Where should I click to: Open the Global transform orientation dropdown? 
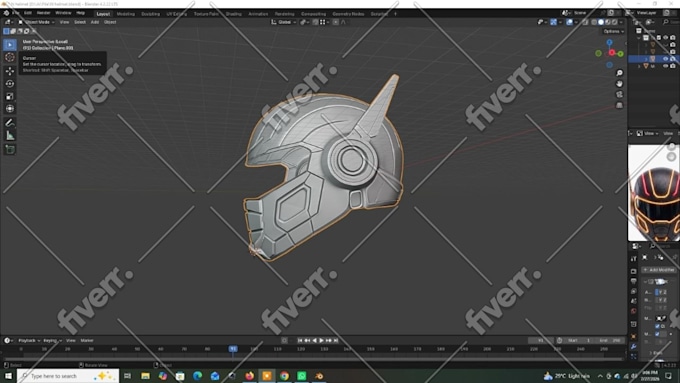click(x=284, y=22)
